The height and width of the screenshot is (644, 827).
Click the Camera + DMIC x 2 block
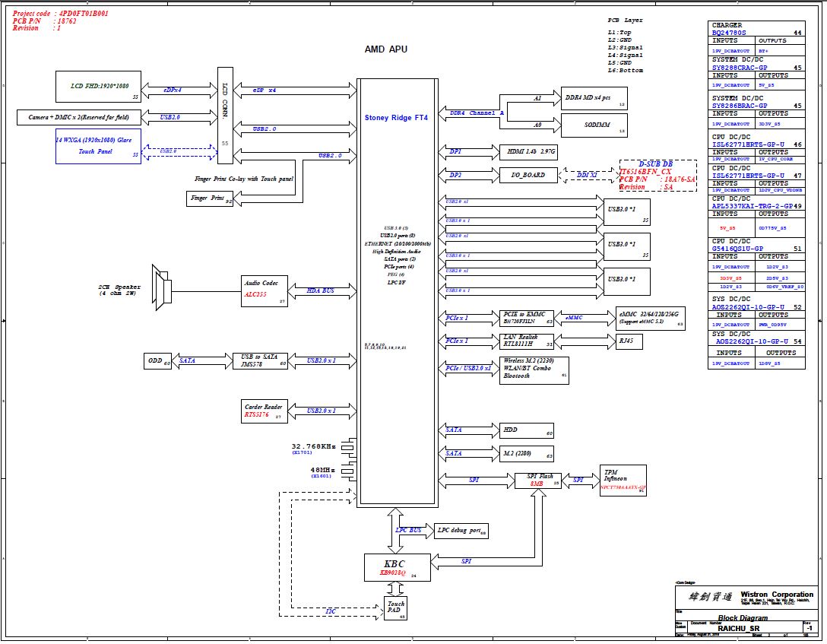click(x=79, y=117)
